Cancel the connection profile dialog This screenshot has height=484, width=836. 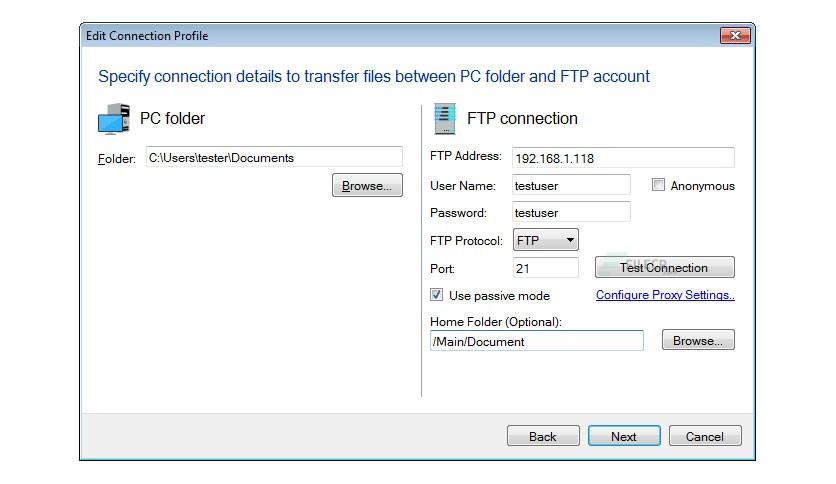tap(705, 436)
